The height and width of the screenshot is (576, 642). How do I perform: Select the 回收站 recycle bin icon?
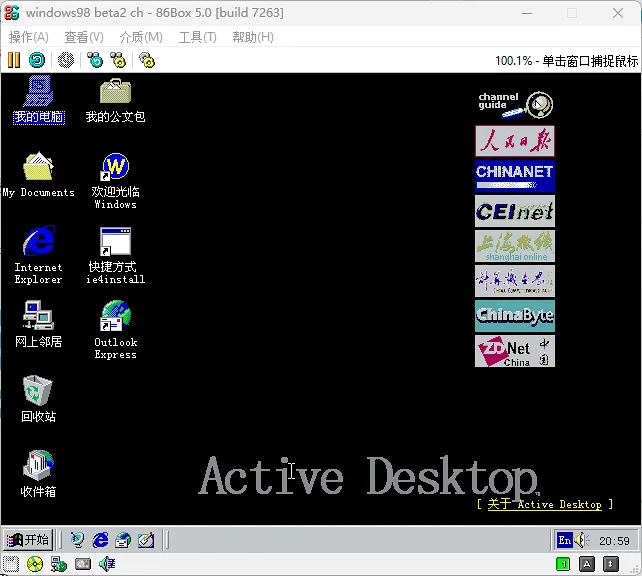[x=38, y=391]
